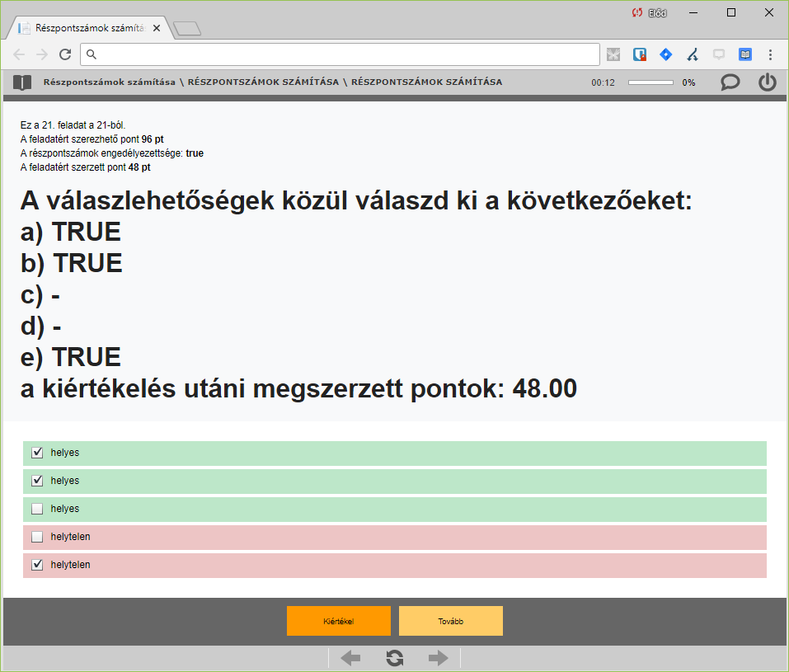This screenshot has width=789, height=672.
Task: Click the open book icon in course header
Action: coord(22,82)
